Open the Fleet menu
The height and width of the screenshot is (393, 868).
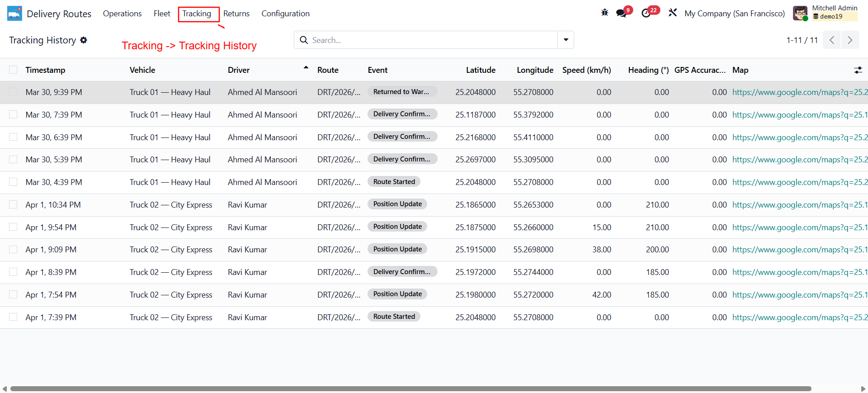tap(162, 14)
